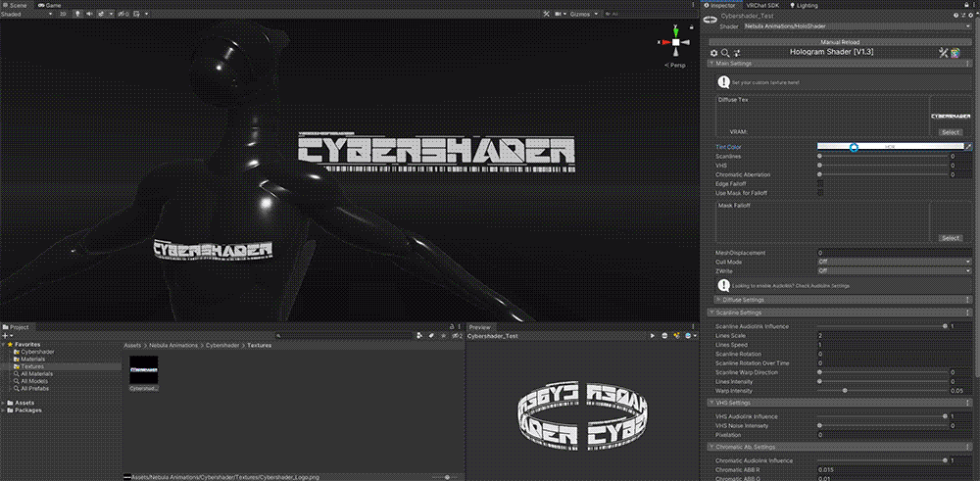Screen dimensions: 980x481
Task: Play the material preview animation
Action: [x=653, y=336]
